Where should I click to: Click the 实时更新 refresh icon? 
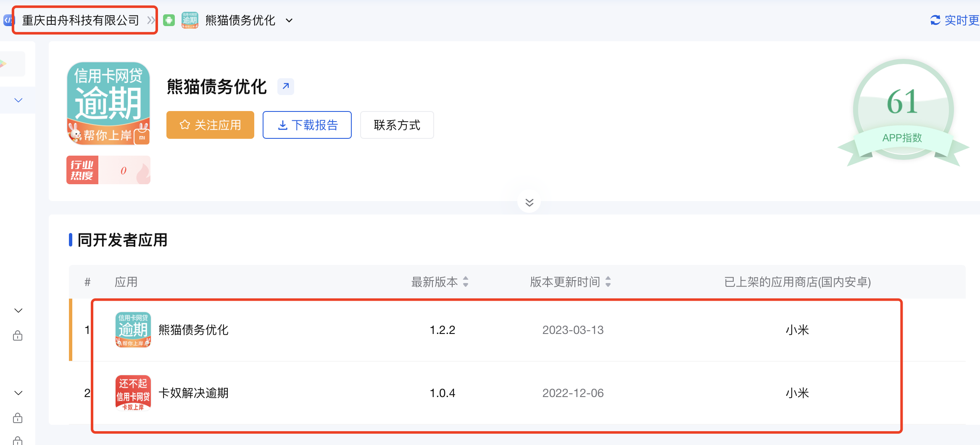pyautogui.click(x=935, y=20)
